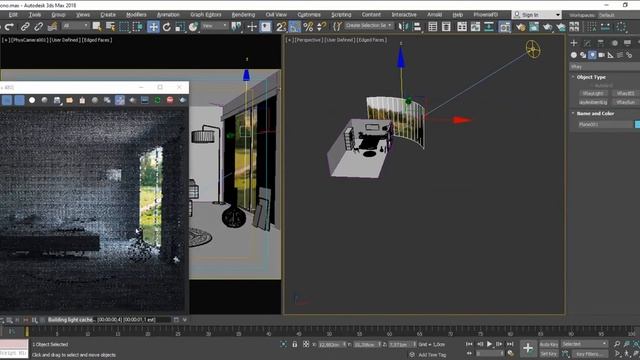Collapse the Object Type rollout

(x=591, y=77)
